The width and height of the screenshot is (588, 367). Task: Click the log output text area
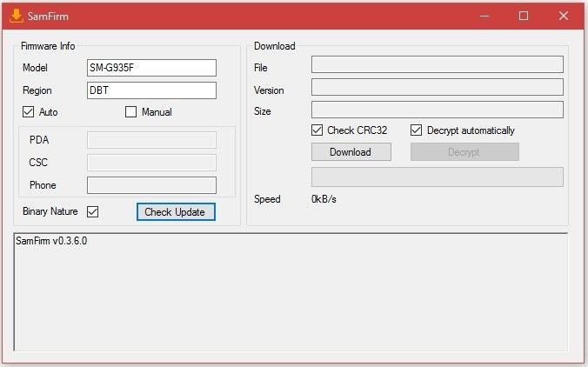pyautogui.click(x=291, y=292)
